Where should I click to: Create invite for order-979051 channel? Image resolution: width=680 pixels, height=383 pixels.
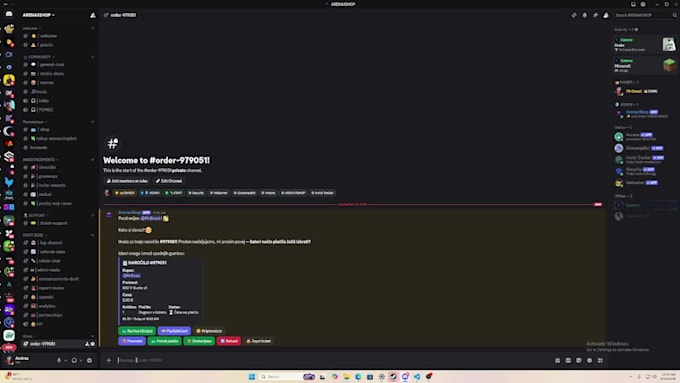87,344
